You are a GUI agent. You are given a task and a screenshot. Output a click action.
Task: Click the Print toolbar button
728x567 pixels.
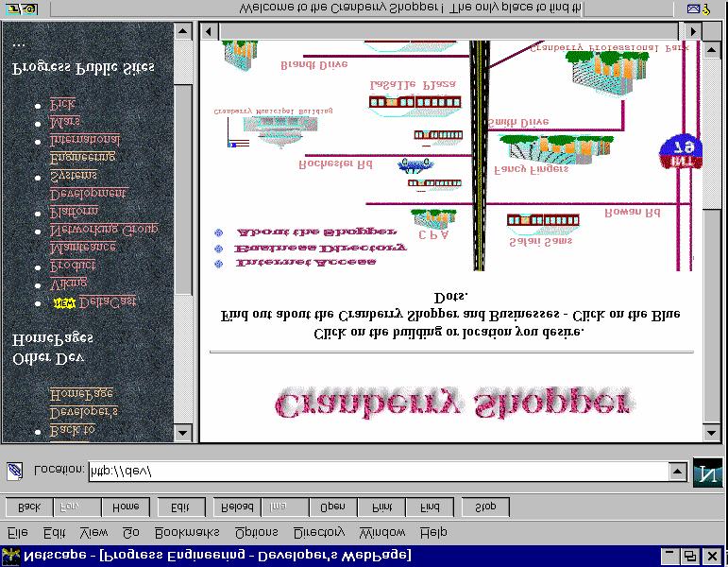(381, 507)
